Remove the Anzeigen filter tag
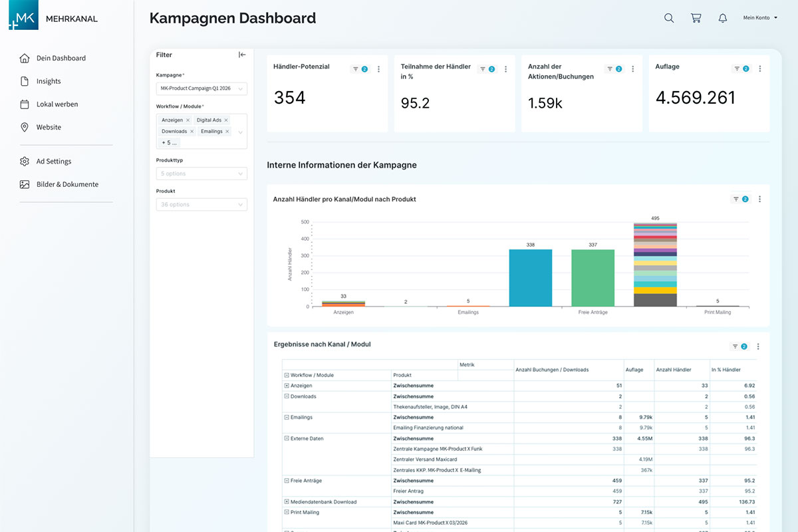This screenshot has width=798, height=532. [x=188, y=120]
